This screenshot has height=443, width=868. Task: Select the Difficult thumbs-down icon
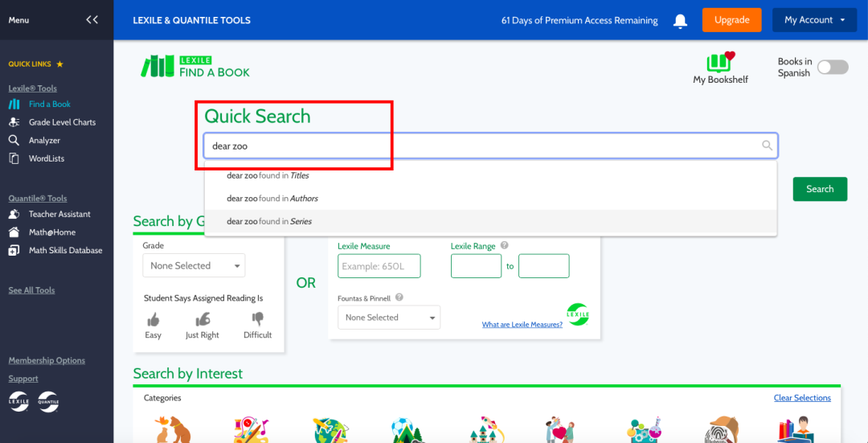(257, 319)
